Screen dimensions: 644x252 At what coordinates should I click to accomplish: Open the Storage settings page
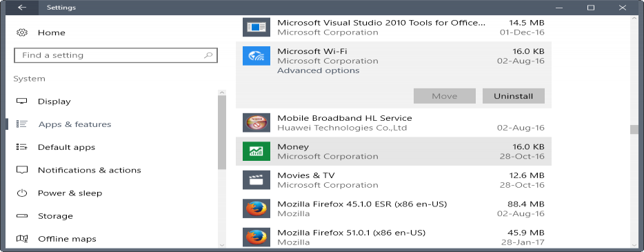coord(55,216)
